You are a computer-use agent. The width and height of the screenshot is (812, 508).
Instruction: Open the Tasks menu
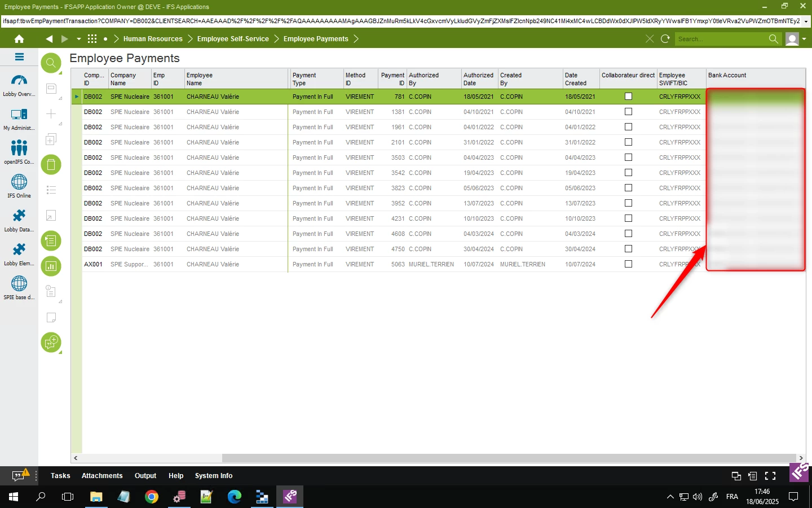click(60, 476)
